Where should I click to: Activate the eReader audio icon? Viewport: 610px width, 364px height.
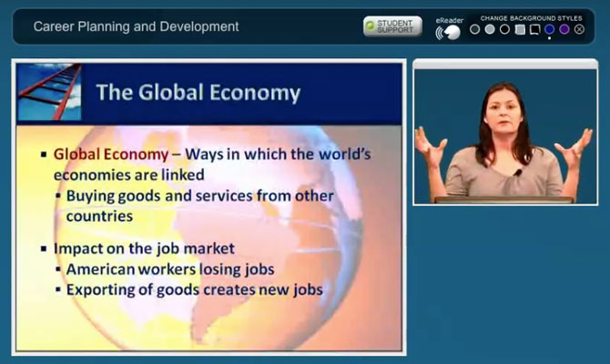(x=448, y=33)
